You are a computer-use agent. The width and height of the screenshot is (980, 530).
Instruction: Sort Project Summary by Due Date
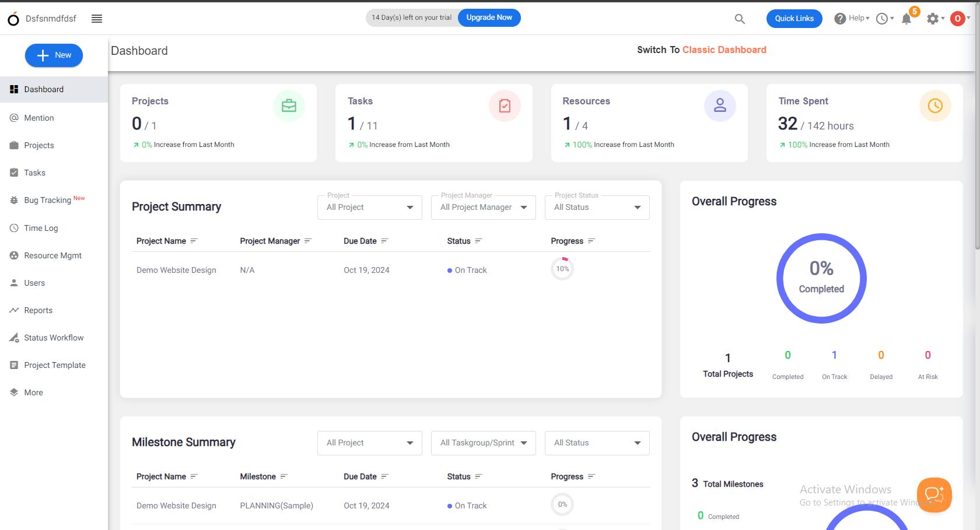pyautogui.click(x=384, y=241)
